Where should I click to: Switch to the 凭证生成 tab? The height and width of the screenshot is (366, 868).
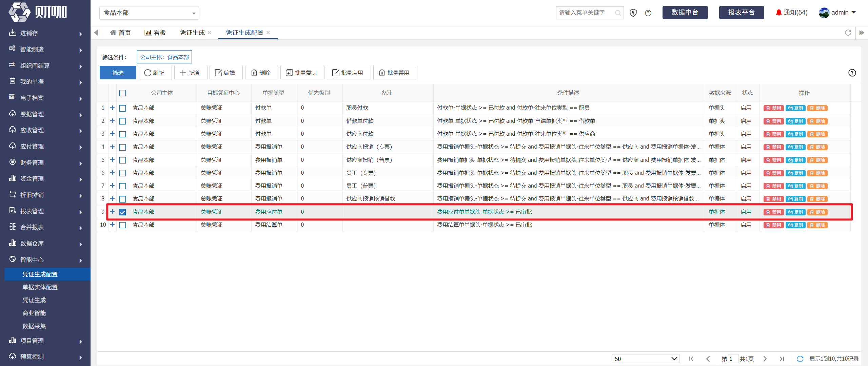tap(192, 33)
